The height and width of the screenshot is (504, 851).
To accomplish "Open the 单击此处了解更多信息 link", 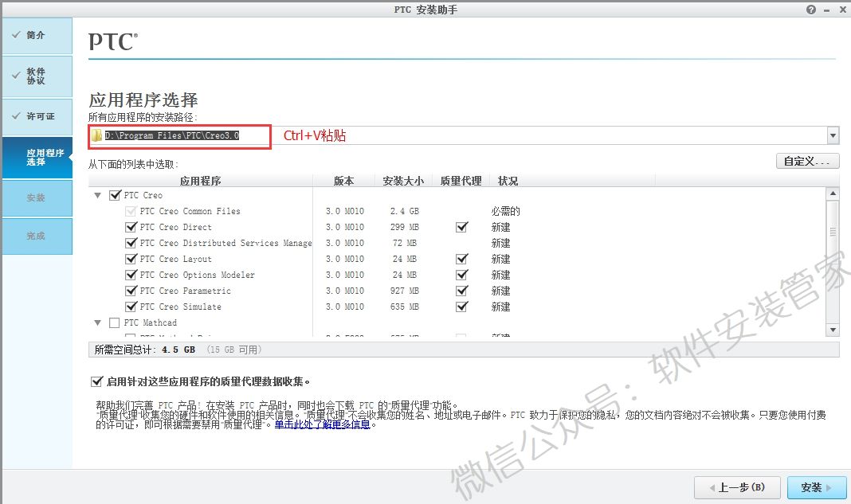I will (x=322, y=424).
